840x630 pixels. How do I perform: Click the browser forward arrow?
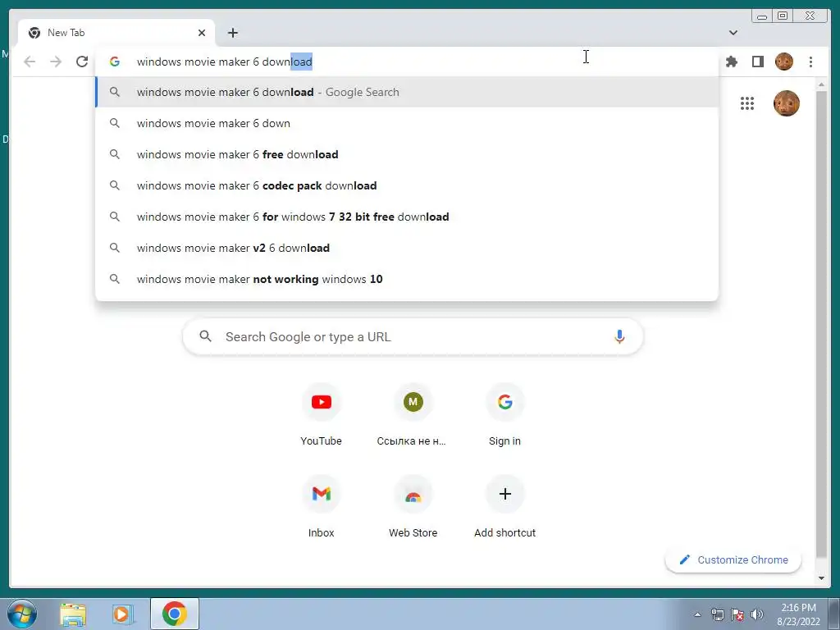click(56, 62)
